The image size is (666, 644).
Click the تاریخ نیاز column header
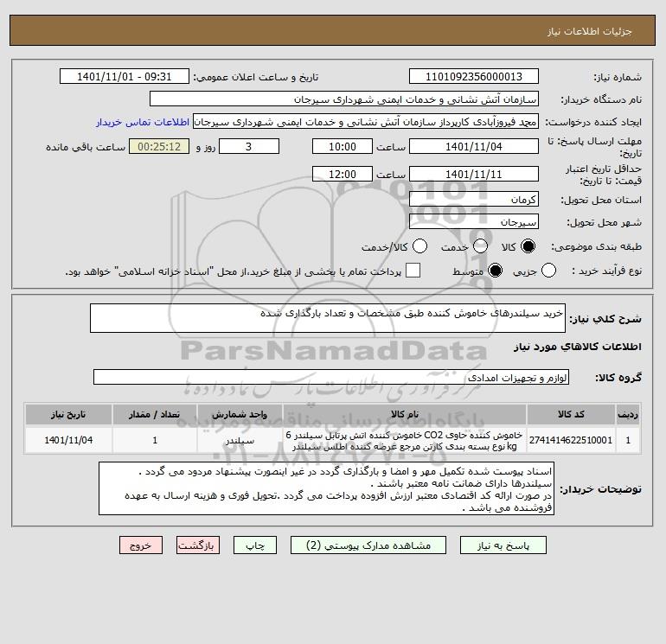click(68, 414)
